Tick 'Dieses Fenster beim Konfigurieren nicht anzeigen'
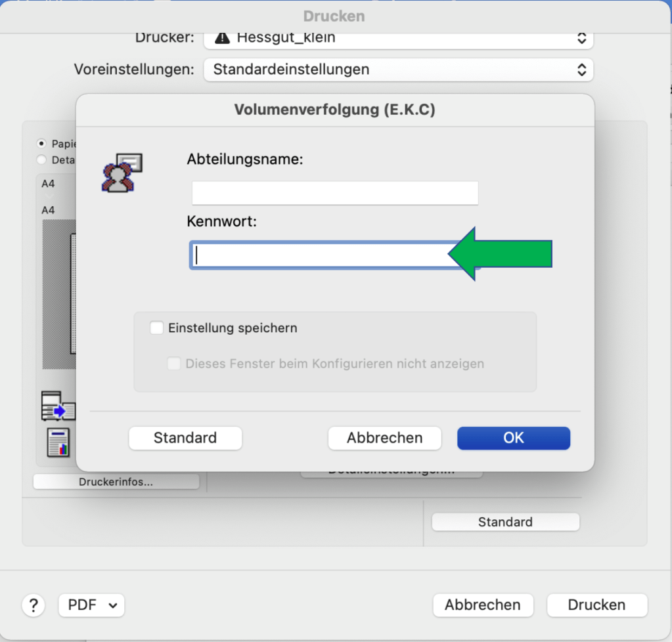672x642 pixels. (174, 364)
